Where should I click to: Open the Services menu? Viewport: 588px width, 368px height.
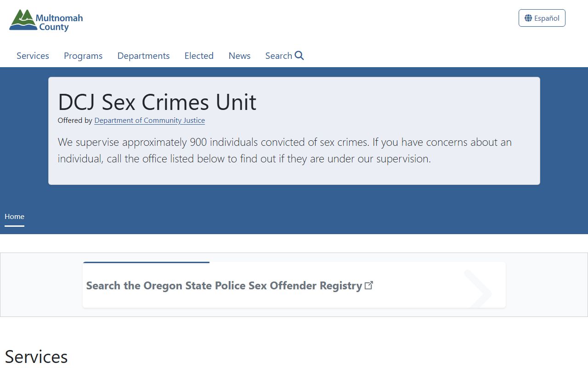point(33,56)
